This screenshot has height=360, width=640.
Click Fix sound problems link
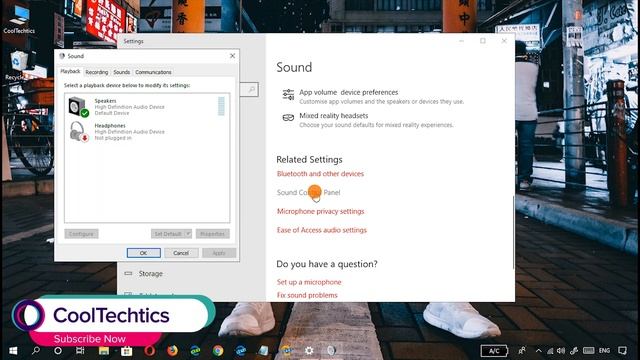(307, 295)
